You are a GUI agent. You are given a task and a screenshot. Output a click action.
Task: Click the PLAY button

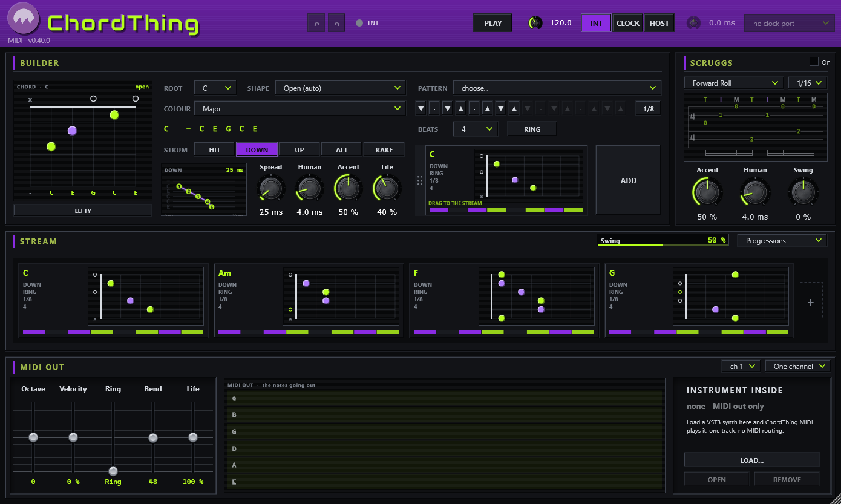[493, 23]
